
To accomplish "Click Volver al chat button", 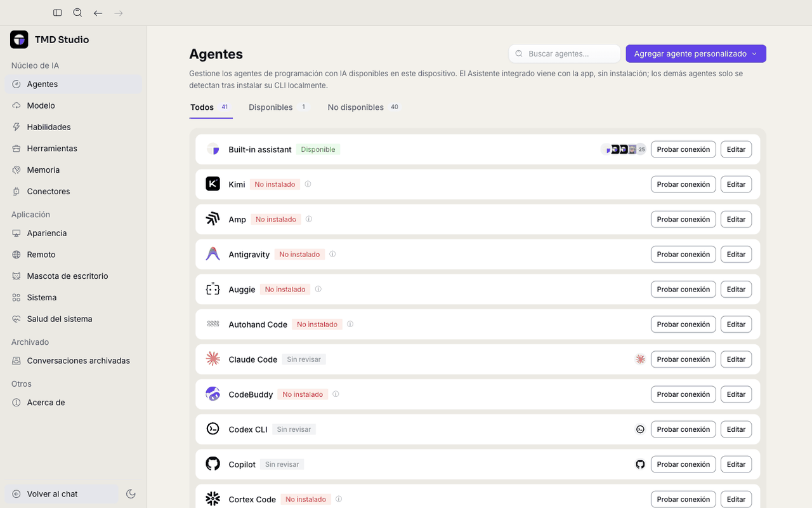I will 62,494.
